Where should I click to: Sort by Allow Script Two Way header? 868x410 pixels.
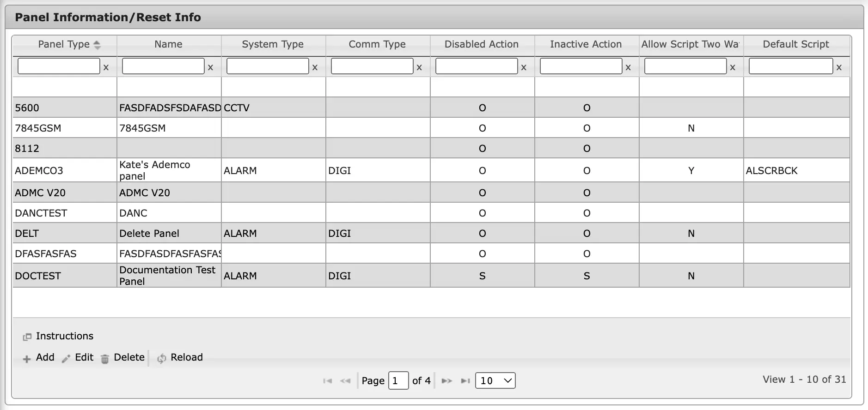[x=691, y=44]
